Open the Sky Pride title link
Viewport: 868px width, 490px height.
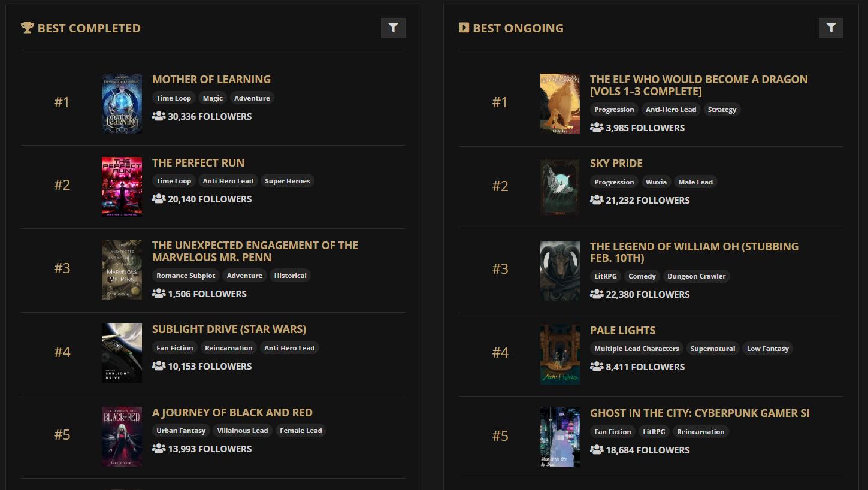point(616,163)
